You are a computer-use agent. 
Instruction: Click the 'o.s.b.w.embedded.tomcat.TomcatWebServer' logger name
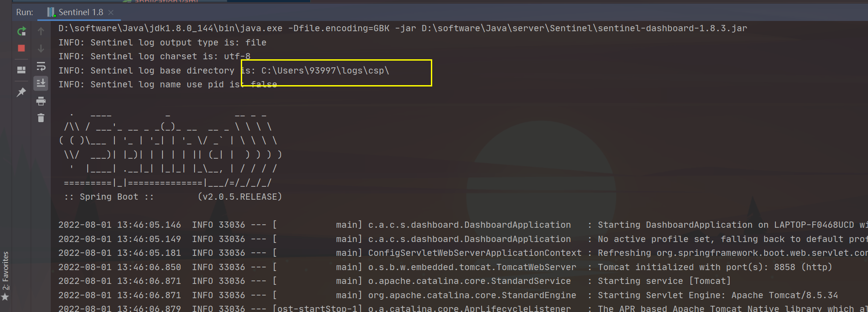pyautogui.click(x=472, y=267)
